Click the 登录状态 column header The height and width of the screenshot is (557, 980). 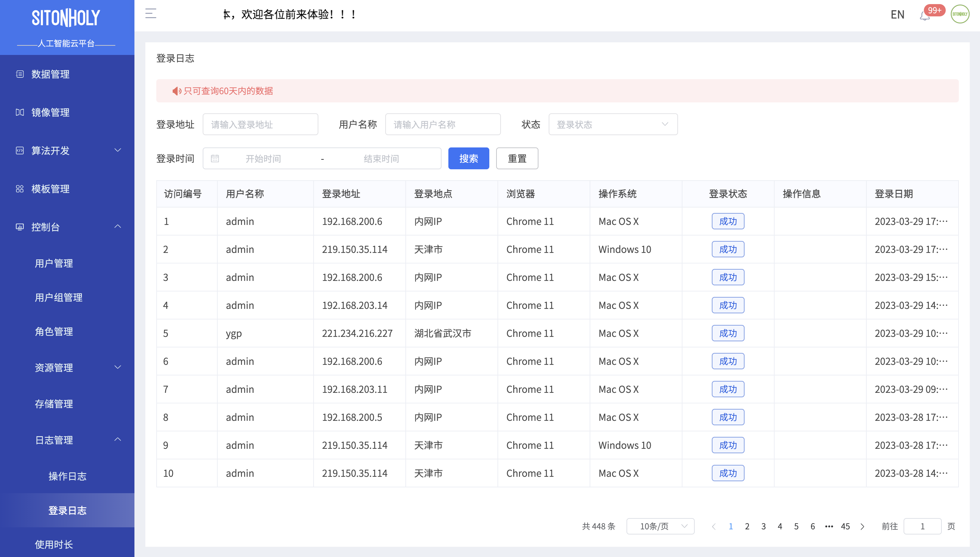728,194
